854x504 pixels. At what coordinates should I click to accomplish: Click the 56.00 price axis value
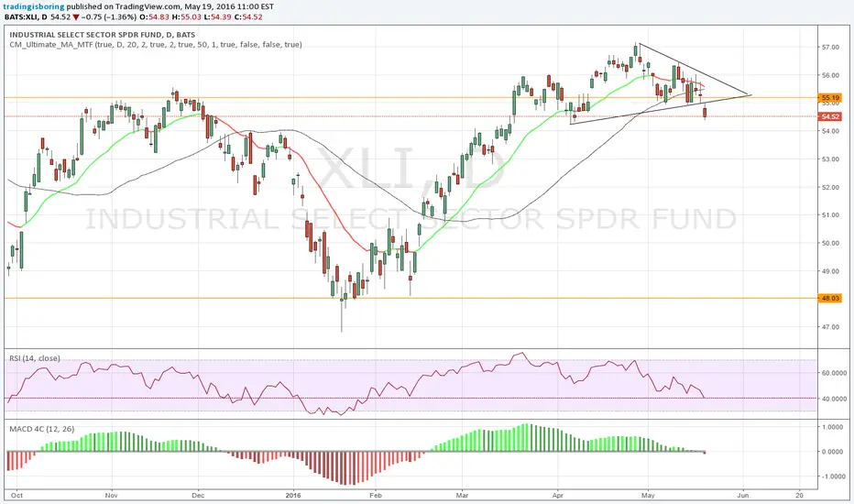click(830, 75)
